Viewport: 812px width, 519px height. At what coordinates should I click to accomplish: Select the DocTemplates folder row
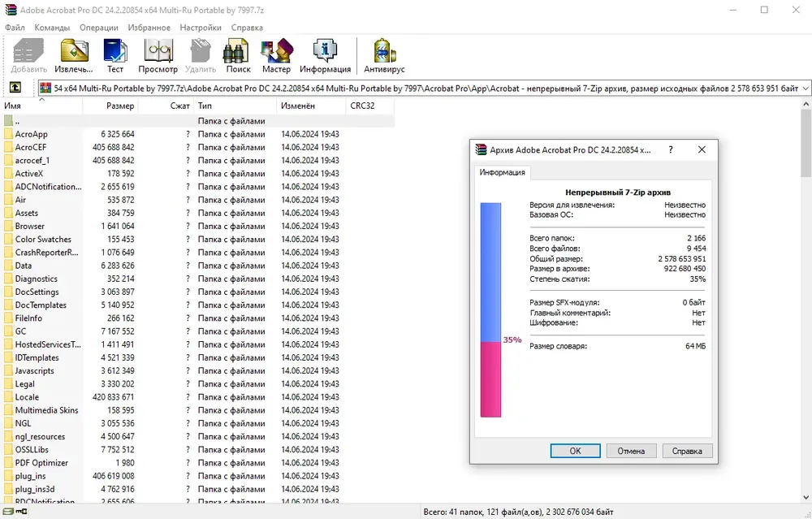coord(197,305)
